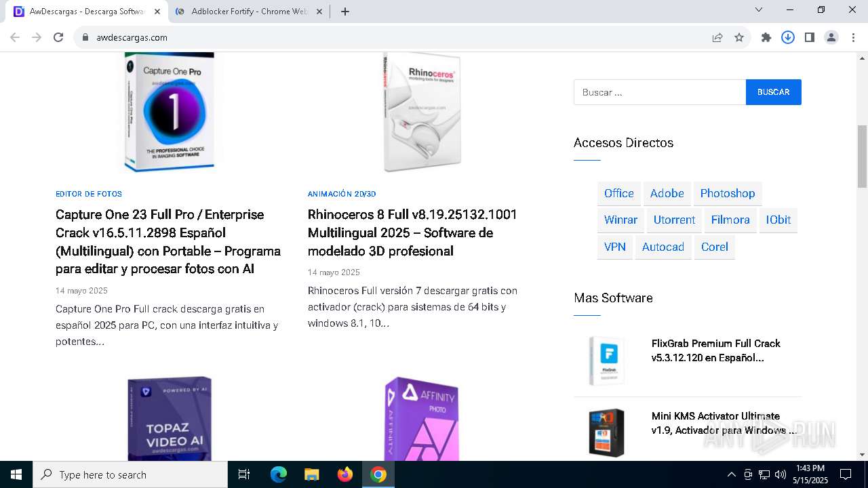The height and width of the screenshot is (488, 868).
Task: Click the address bar URL awdescargas.com
Action: point(132,37)
